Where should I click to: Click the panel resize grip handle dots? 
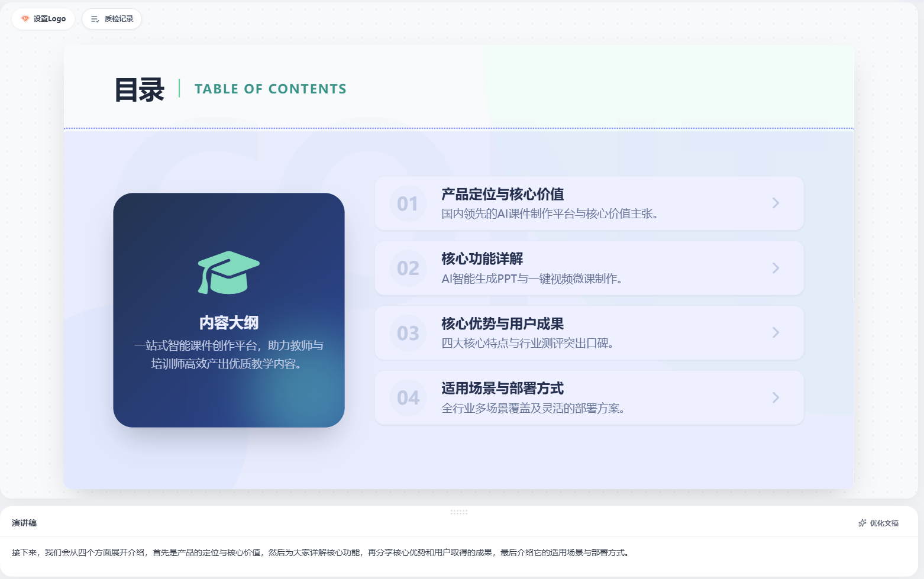tap(459, 512)
